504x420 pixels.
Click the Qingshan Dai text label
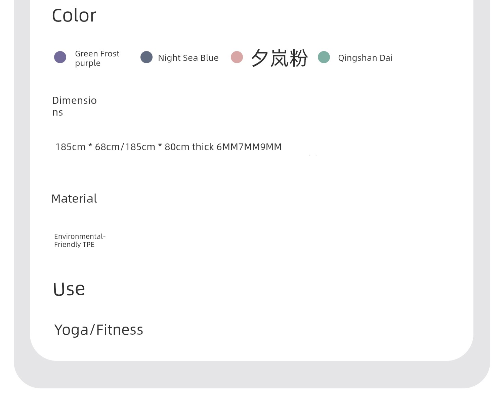(x=365, y=58)
